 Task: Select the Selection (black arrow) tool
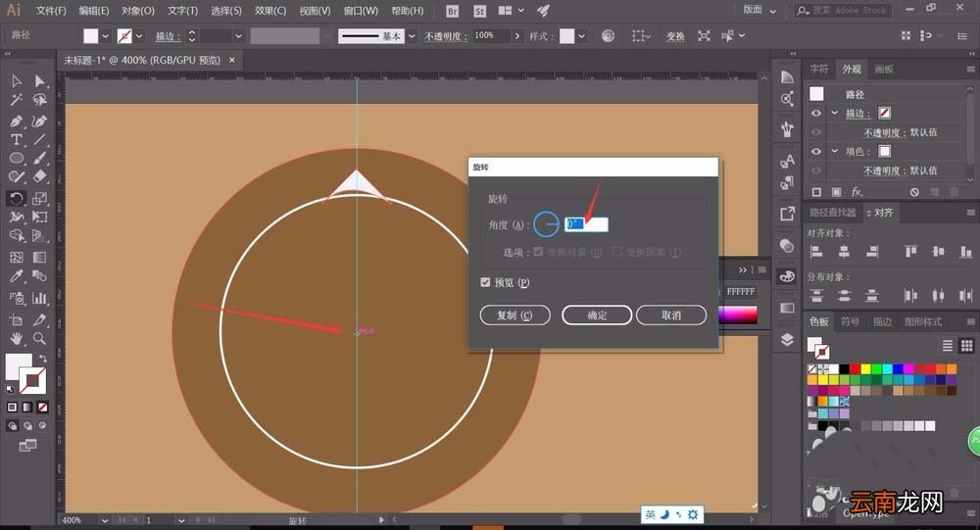point(17,81)
